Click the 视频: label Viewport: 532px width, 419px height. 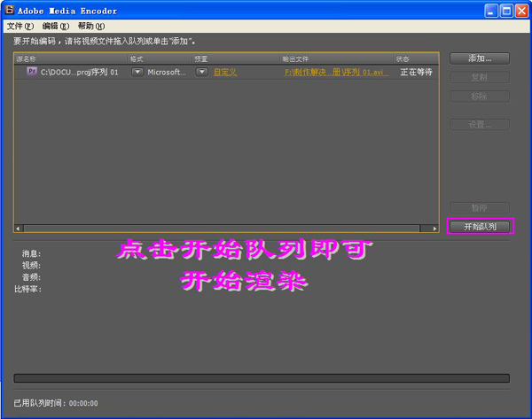(31, 266)
